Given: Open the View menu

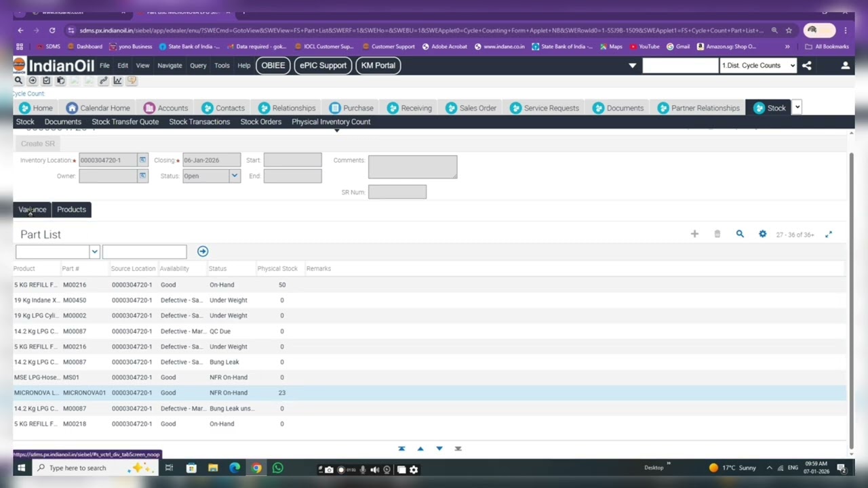Looking at the screenshot, I should [142, 66].
